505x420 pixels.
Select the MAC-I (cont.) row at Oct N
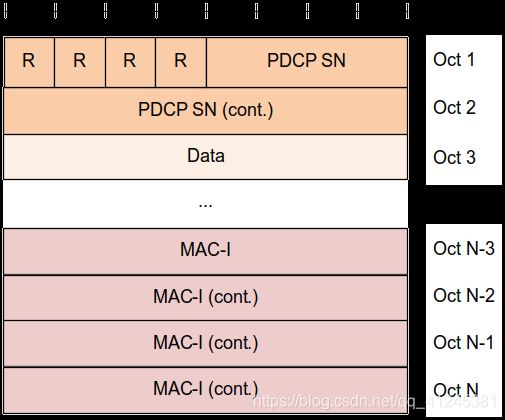[x=206, y=391]
